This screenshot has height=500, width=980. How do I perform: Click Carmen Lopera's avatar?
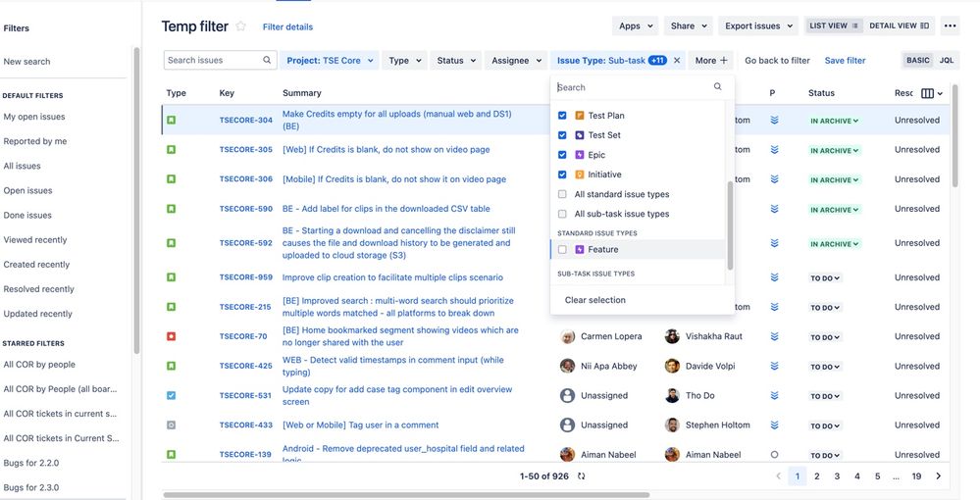pyautogui.click(x=568, y=336)
